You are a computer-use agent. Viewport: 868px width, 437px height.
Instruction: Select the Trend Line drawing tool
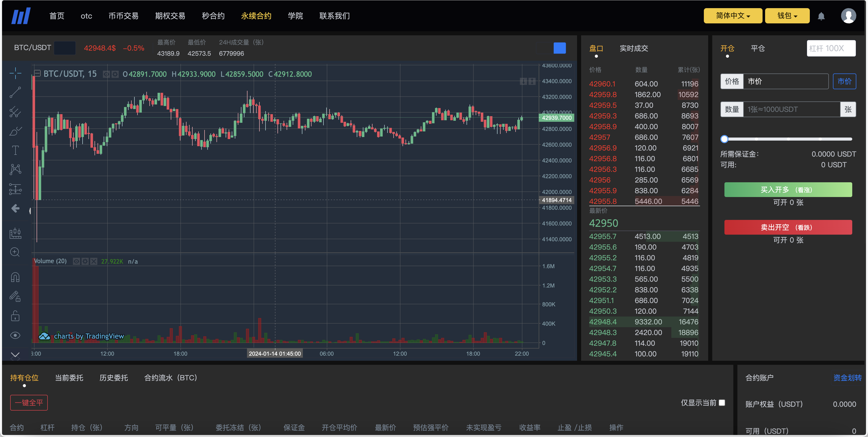[x=15, y=92]
